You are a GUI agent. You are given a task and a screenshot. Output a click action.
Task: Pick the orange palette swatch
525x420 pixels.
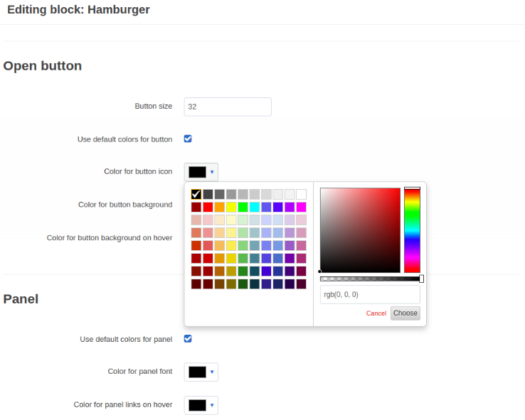(220, 207)
